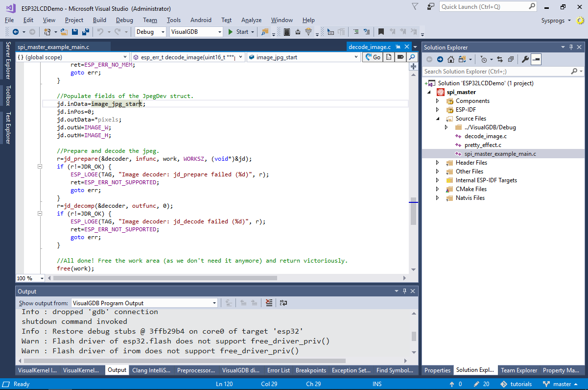Click the New Project toolbar icon
Image resolution: width=588 pixels, height=390 pixels.
(47, 32)
